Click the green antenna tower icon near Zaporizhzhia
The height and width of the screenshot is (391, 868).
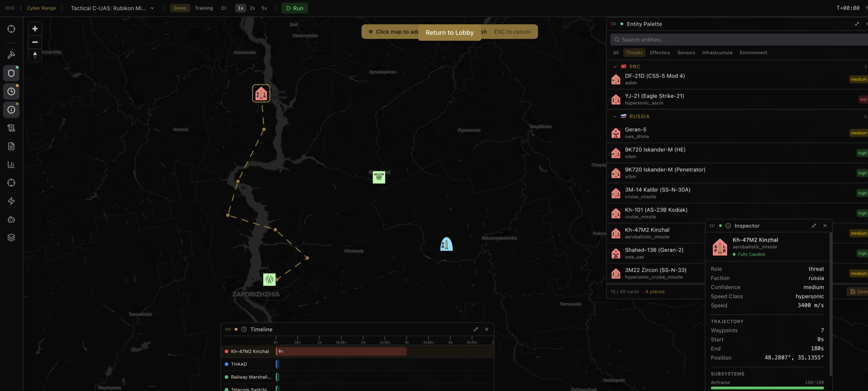[270, 279]
